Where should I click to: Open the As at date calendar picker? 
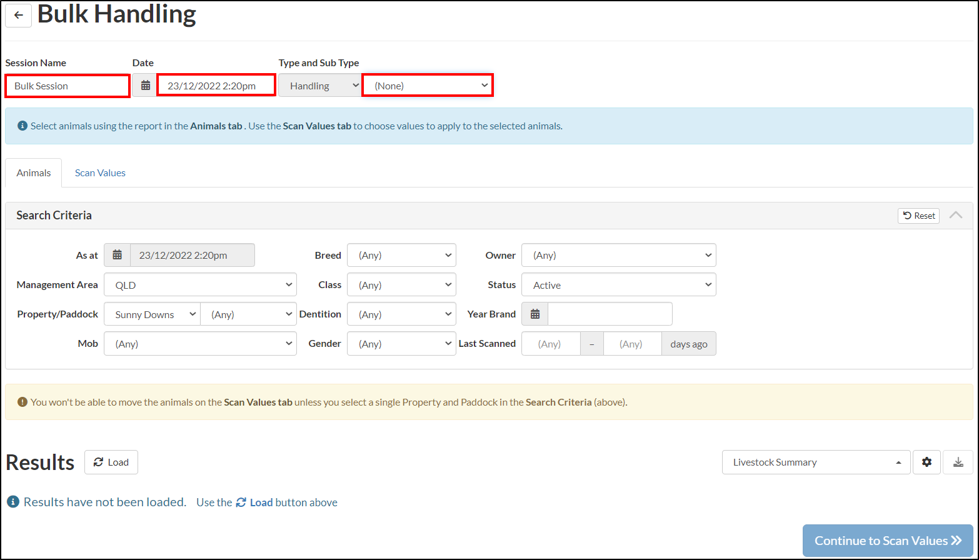tap(117, 255)
